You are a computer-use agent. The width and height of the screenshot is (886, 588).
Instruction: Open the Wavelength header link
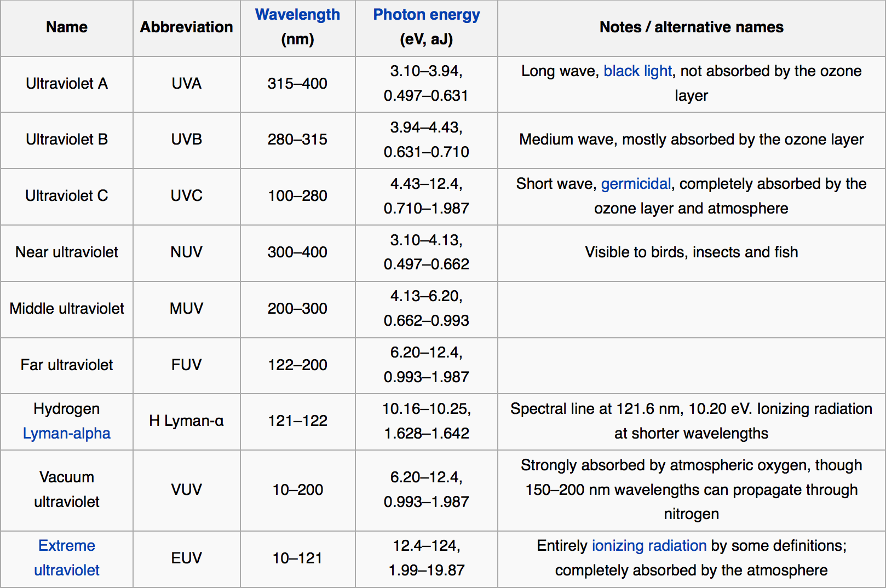(297, 15)
